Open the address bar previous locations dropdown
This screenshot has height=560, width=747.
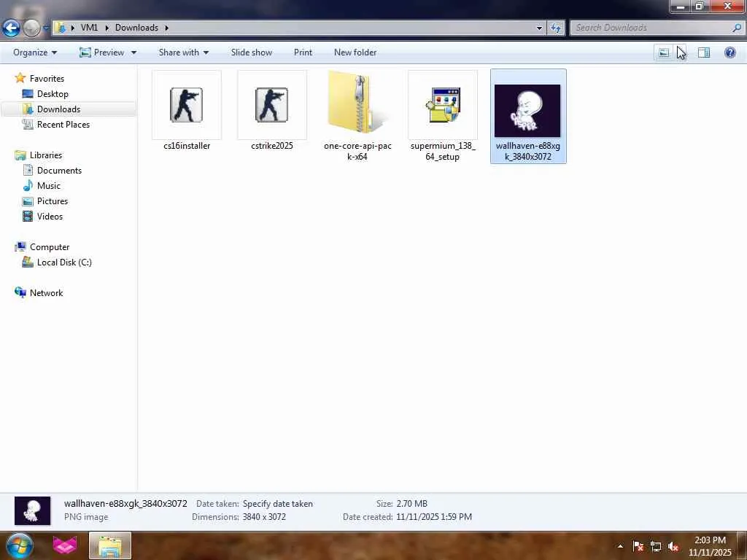(539, 28)
